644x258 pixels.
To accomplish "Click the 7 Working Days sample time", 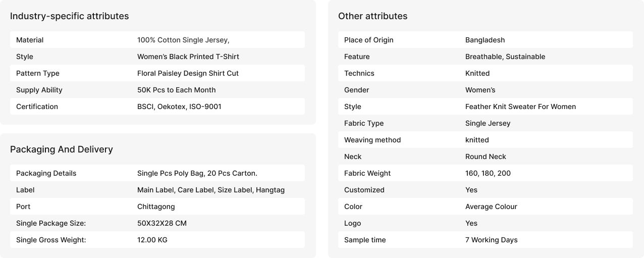I will (x=491, y=240).
